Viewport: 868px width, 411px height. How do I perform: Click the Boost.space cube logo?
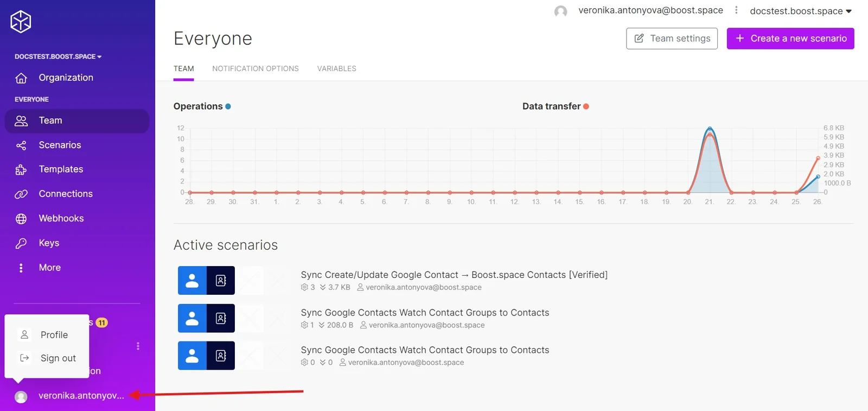pyautogui.click(x=21, y=22)
